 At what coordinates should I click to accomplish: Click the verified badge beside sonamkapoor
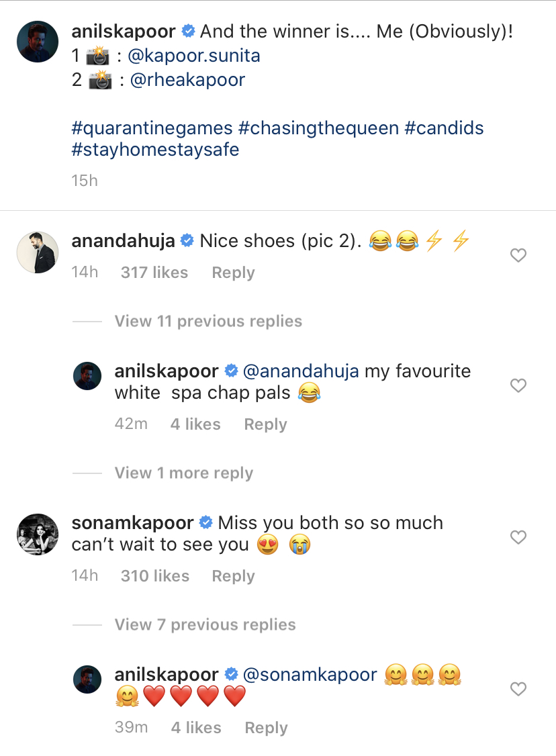pos(205,522)
